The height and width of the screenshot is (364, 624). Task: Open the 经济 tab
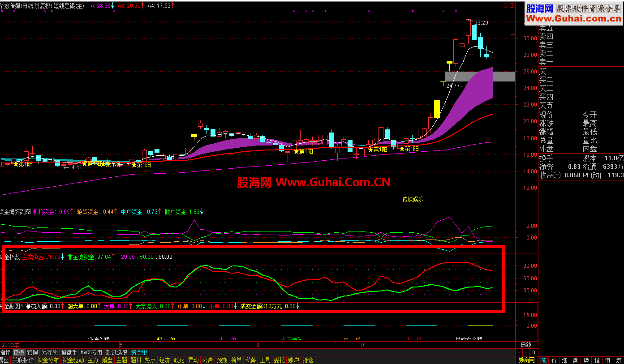coord(164,360)
